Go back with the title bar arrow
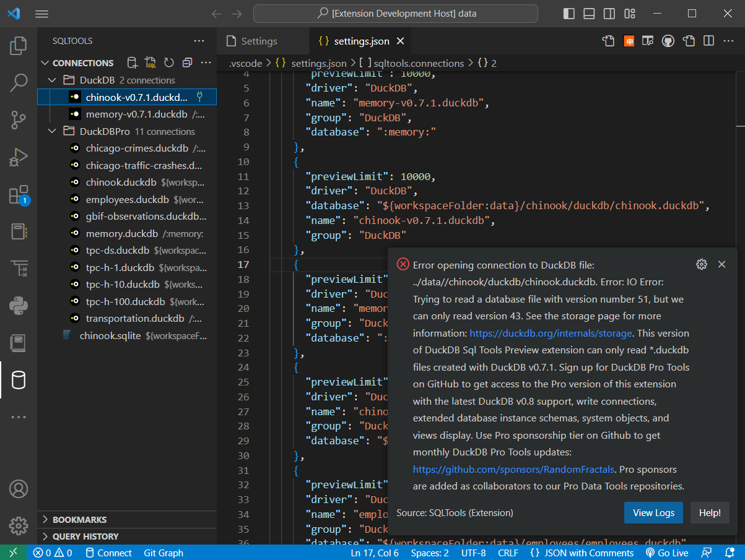745x560 pixels. point(216,14)
